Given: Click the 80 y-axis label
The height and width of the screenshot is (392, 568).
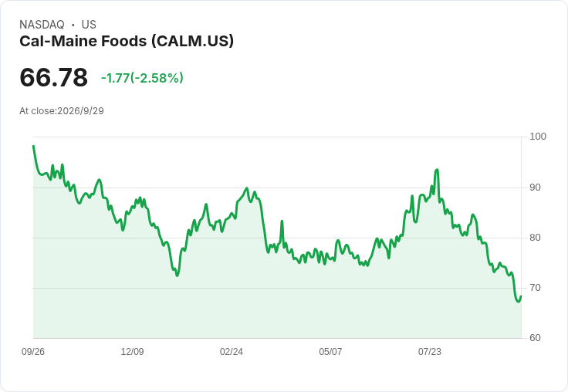Looking at the screenshot, I should tap(535, 238).
